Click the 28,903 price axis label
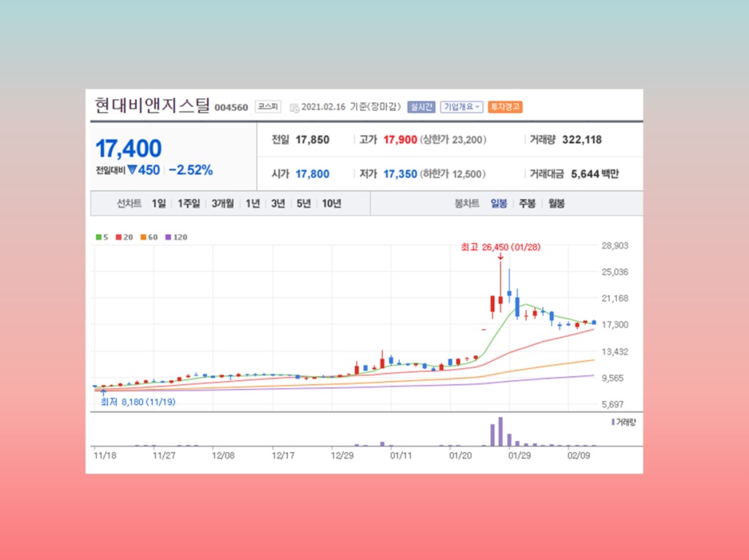 615,246
